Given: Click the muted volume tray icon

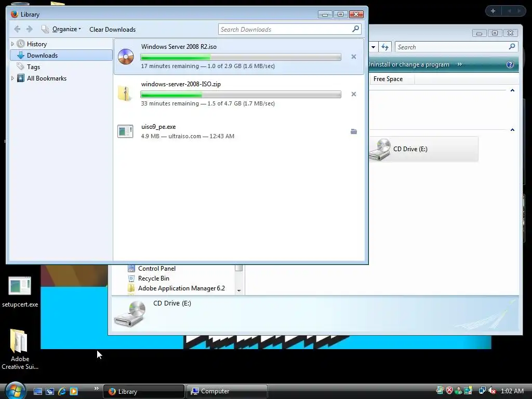Looking at the screenshot, I should pyautogui.click(x=493, y=391).
